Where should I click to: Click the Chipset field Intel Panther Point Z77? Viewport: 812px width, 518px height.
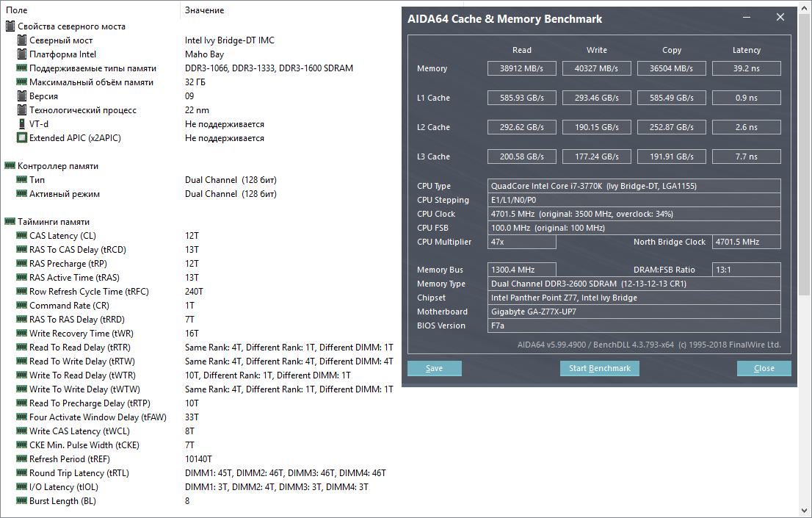634,298
